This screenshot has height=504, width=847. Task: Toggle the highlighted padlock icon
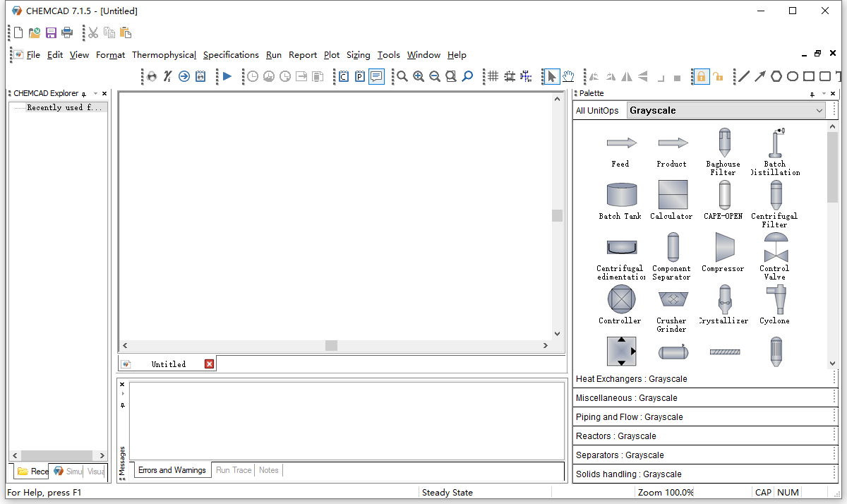point(701,76)
